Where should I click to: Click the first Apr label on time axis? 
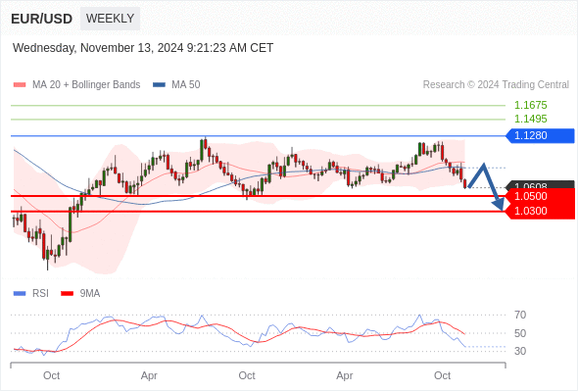click(149, 375)
